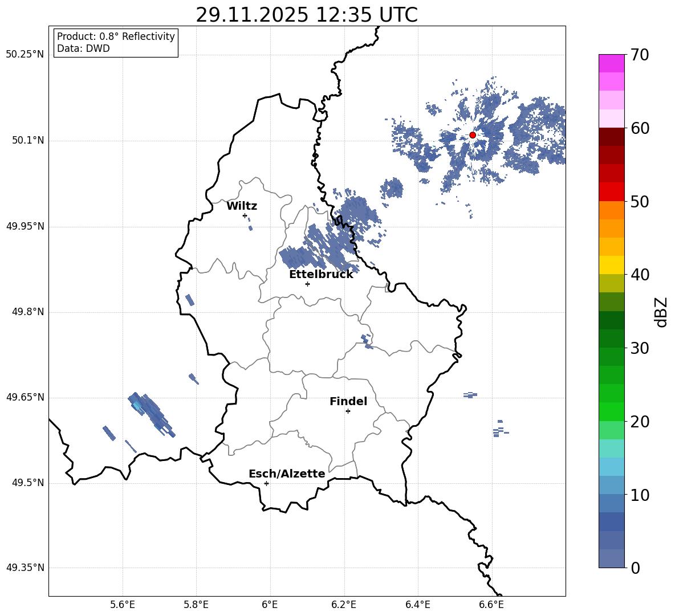The image size is (675, 616).
Task: Click the 50.1°N latitude label
Action: click(x=28, y=141)
